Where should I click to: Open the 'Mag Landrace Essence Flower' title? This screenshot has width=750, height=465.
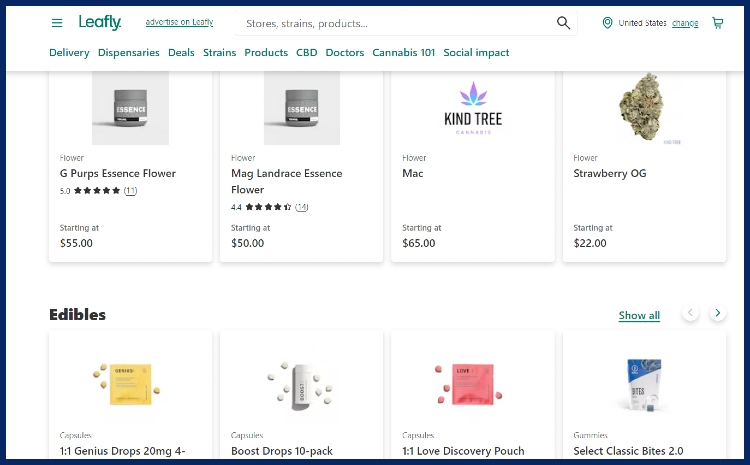tap(287, 181)
